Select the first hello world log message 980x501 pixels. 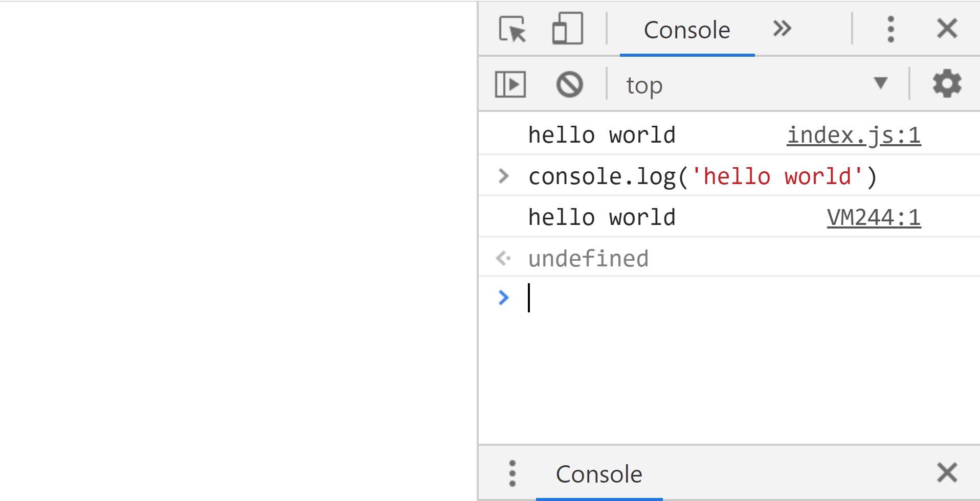(602, 134)
